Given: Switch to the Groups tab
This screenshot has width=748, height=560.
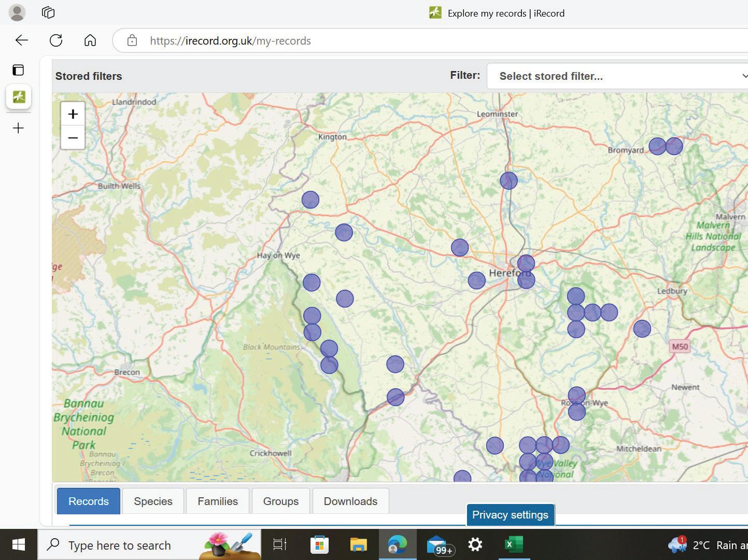Looking at the screenshot, I should [281, 501].
